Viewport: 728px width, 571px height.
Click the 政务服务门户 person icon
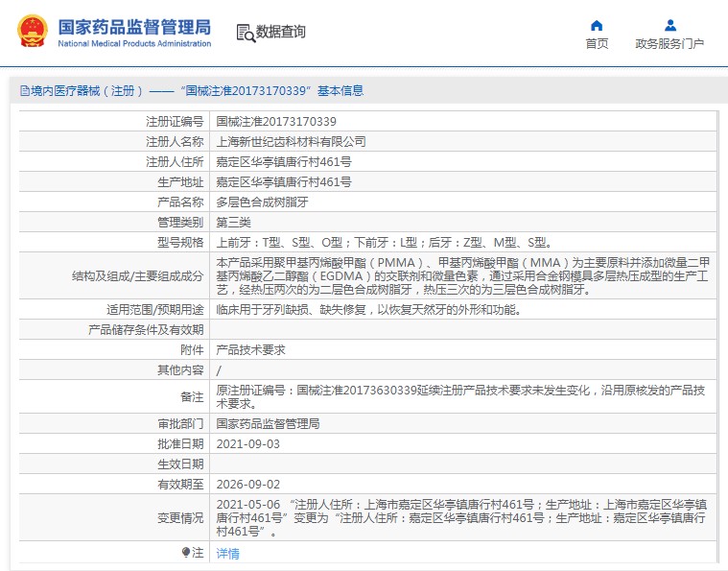tap(669, 26)
